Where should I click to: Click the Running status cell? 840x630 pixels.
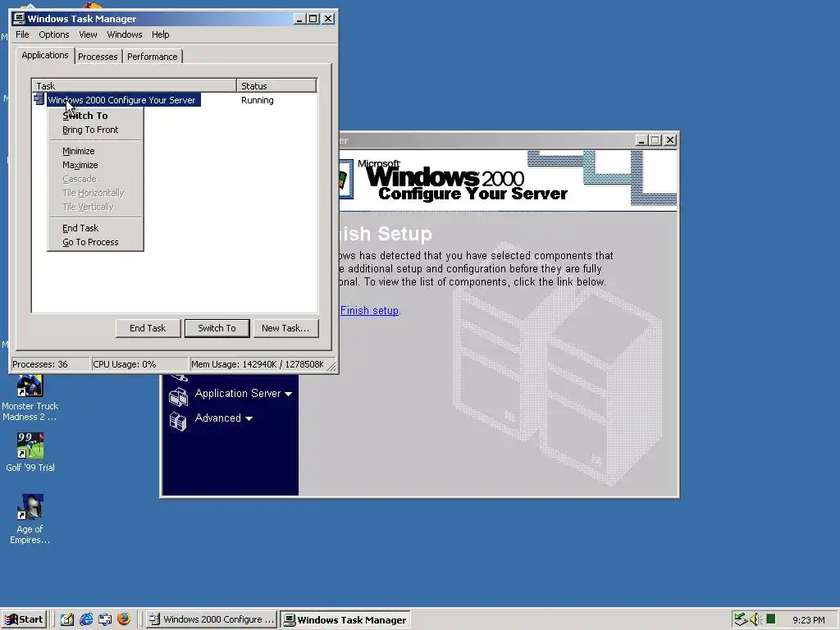(257, 100)
